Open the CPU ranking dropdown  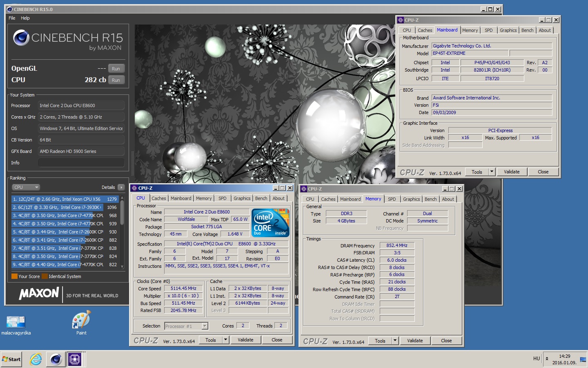(x=26, y=187)
